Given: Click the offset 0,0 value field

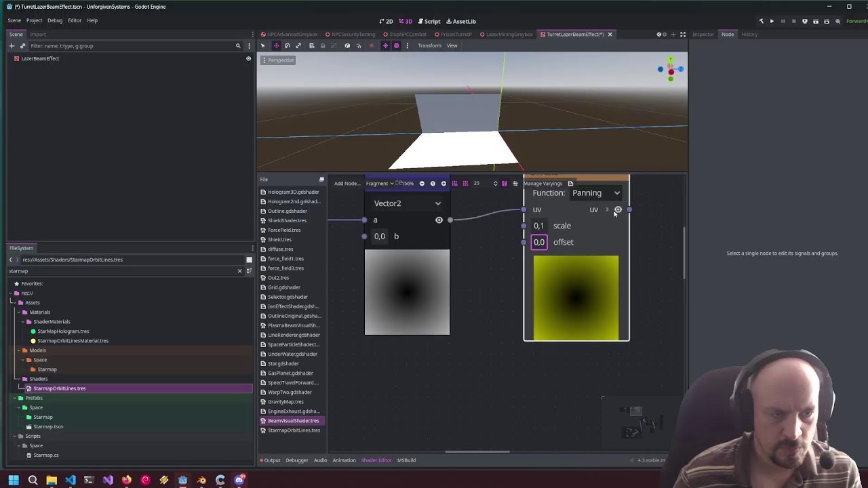Looking at the screenshot, I should (x=539, y=242).
